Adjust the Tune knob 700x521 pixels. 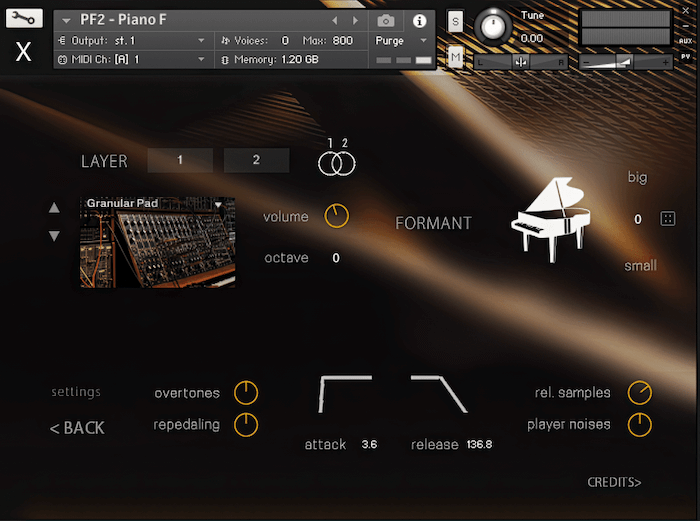(x=493, y=28)
